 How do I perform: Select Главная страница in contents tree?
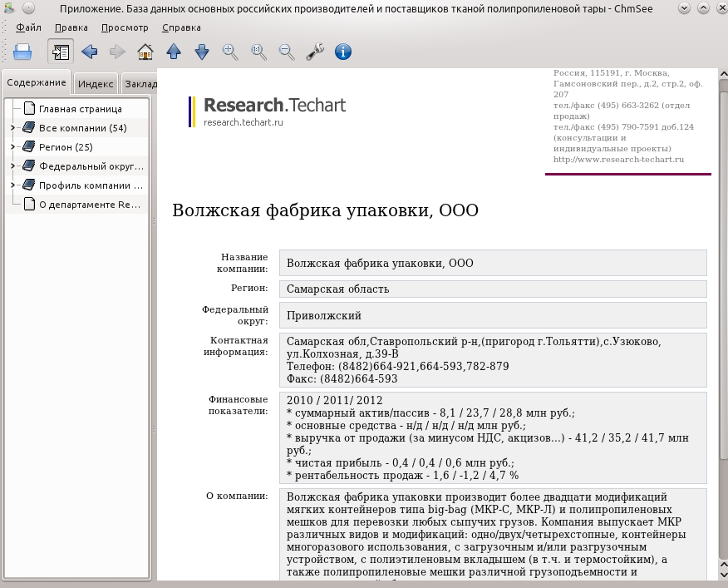tap(81, 109)
